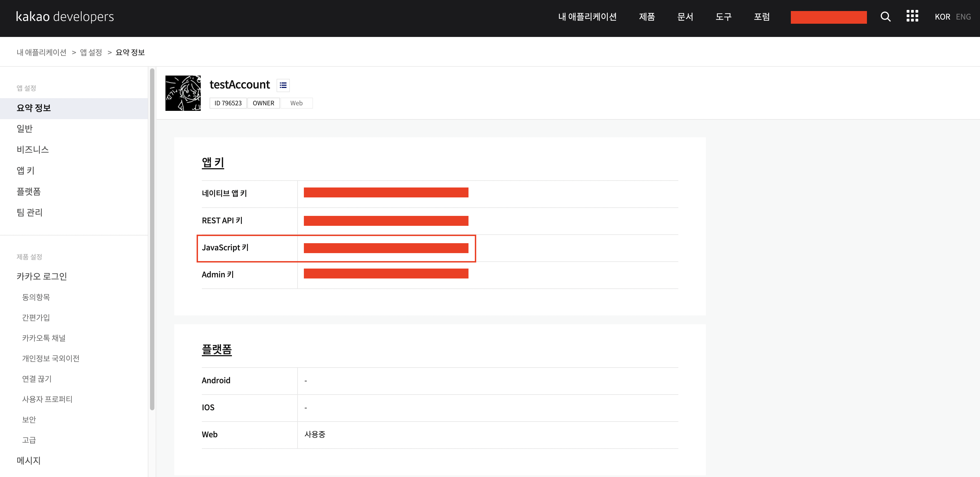Viewport: 980px width, 477px height.
Task: Open 카카오 로그인 settings in sidebar
Action: (x=42, y=276)
